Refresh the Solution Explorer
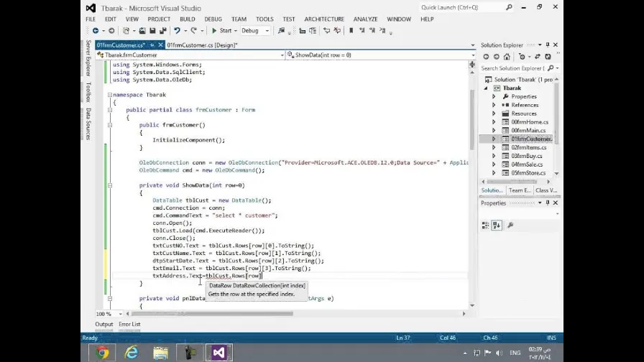 click(x=548, y=57)
